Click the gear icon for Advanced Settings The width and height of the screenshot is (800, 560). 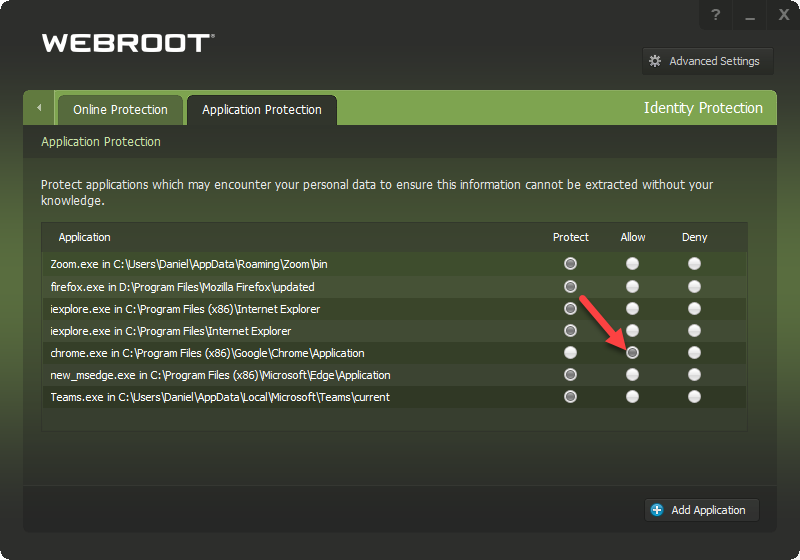(655, 61)
